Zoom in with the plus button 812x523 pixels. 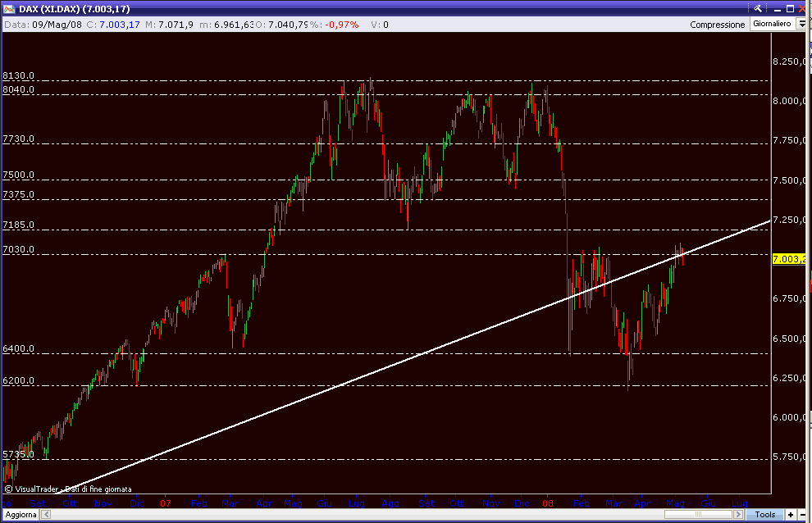(789, 514)
